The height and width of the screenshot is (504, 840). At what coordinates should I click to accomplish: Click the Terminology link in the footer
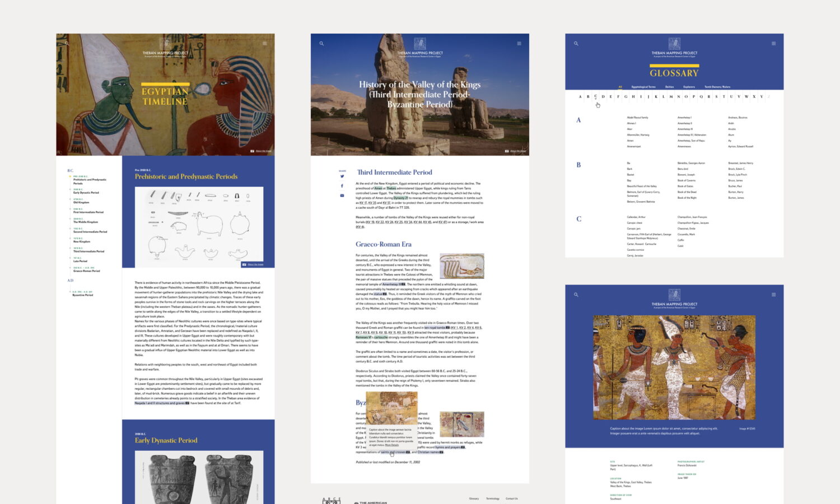pyautogui.click(x=493, y=498)
